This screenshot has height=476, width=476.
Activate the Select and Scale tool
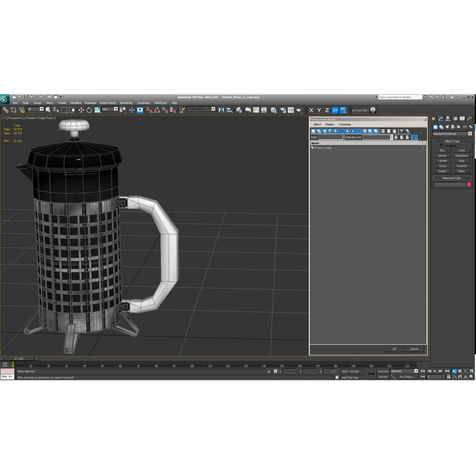(x=97, y=110)
